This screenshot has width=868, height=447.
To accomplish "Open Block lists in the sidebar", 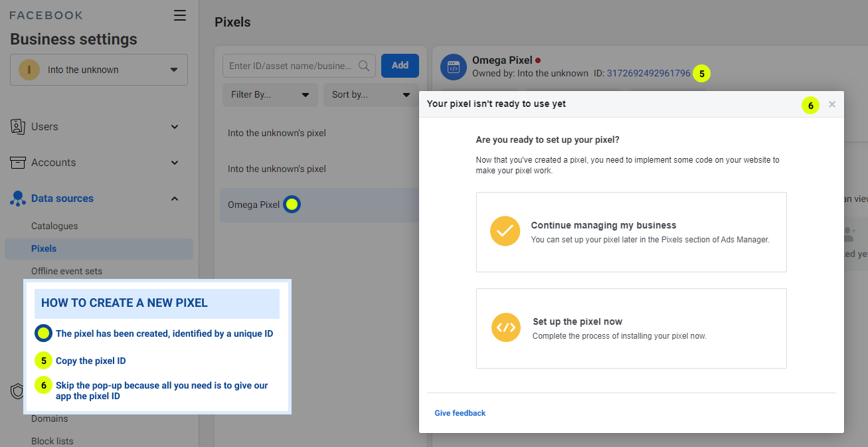I will pyautogui.click(x=52, y=441).
